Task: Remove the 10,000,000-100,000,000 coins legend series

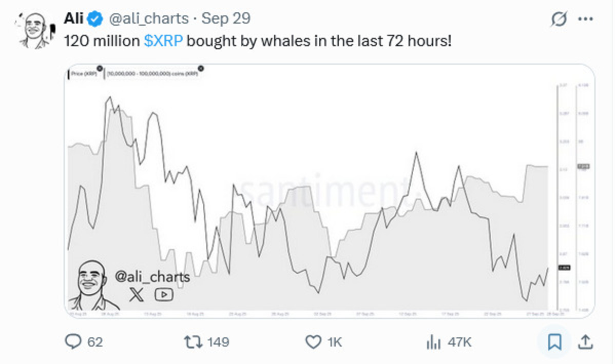Action: coord(201,68)
